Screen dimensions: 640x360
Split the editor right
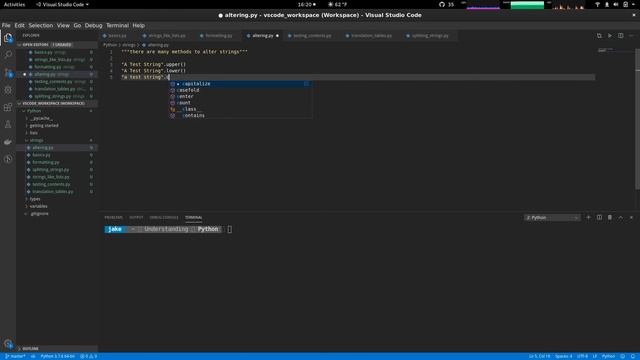pyautogui.click(x=620, y=36)
